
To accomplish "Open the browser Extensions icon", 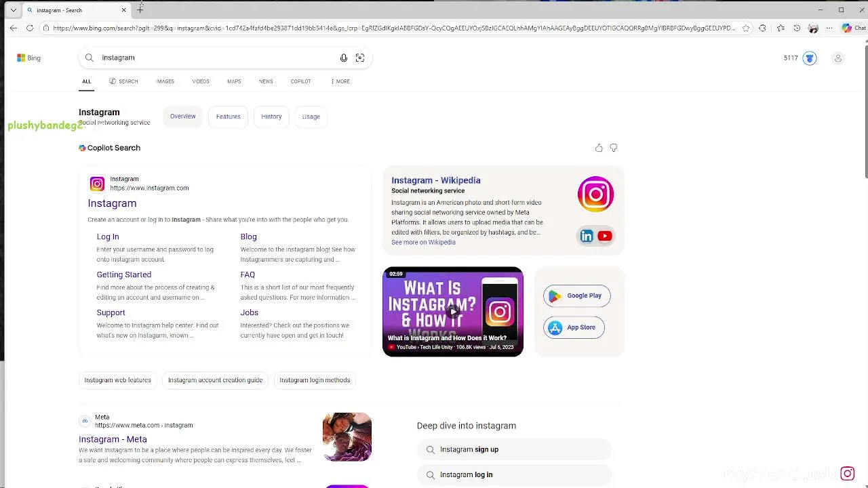I will [763, 28].
